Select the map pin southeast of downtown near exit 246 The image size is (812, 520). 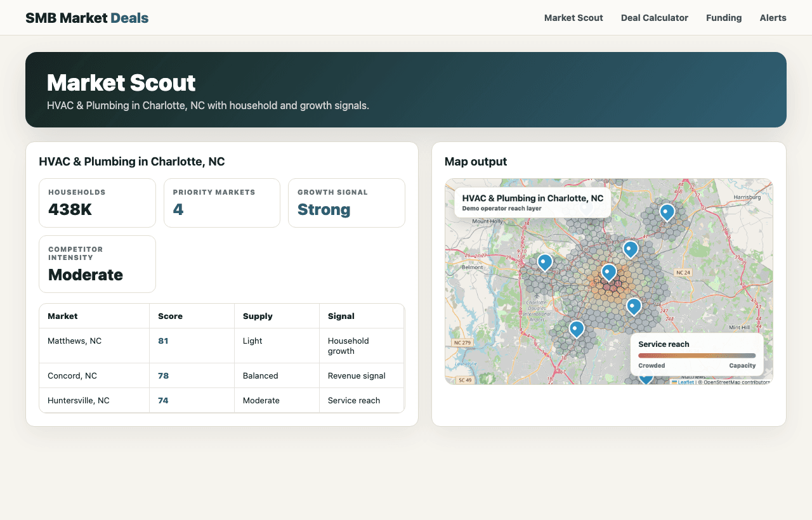click(634, 307)
